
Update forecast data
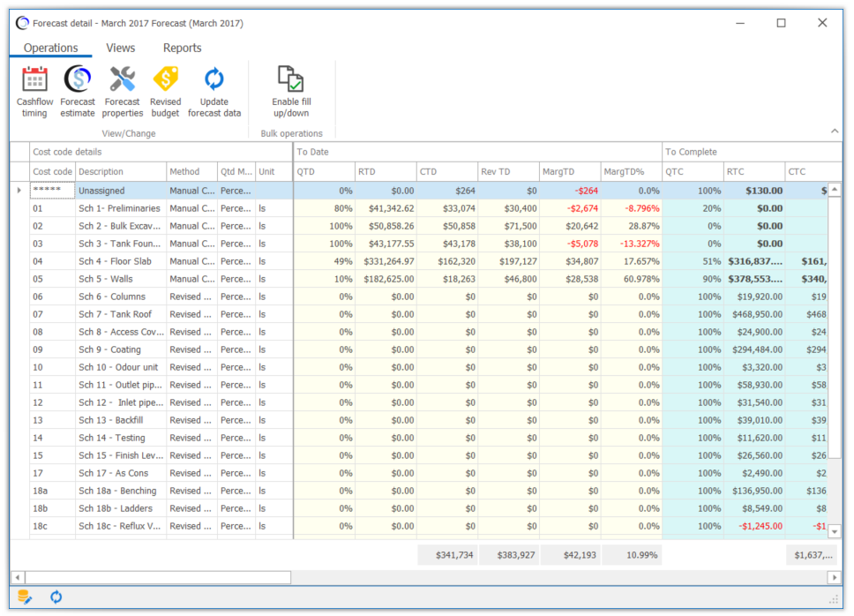[214, 92]
